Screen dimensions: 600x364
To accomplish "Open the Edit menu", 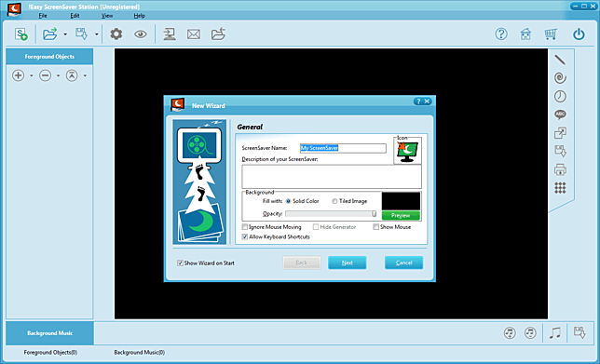I will [x=75, y=16].
